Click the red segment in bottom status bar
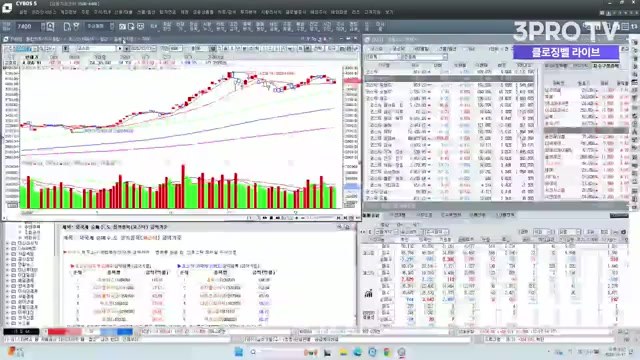The width and height of the screenshot is (640, 360). click(x=64, y=332)
